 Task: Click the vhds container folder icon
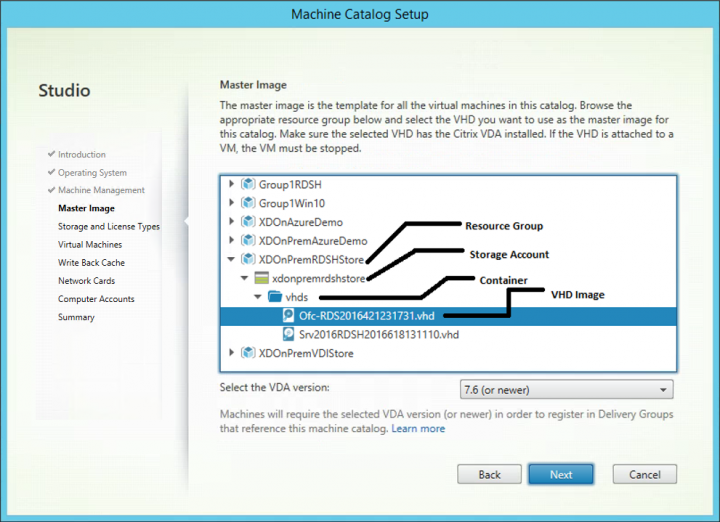276,297
